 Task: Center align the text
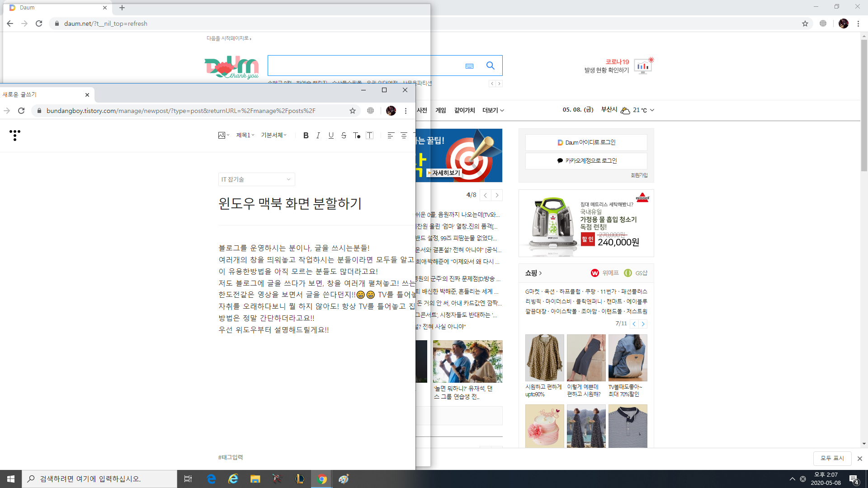tap(404, 135)
